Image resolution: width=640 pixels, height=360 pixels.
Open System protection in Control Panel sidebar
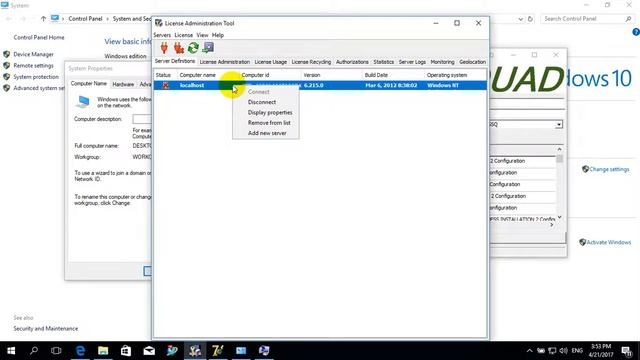(36, 77)
